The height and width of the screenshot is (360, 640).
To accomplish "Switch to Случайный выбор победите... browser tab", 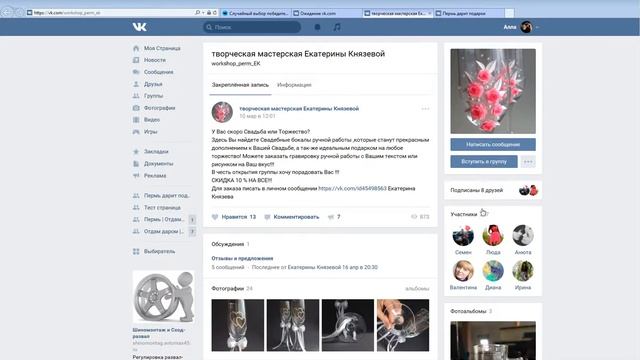I will click(x=256, y=13).
